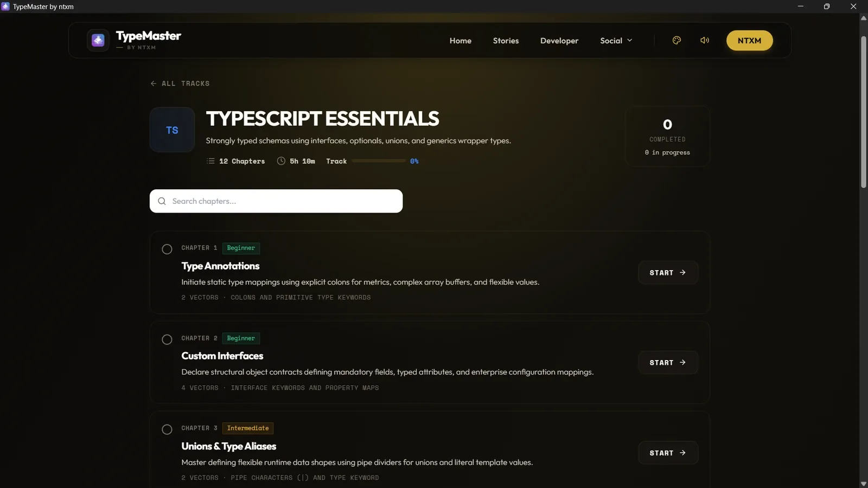
Task: Click the scrollbar up arrow
Action: 864,18
